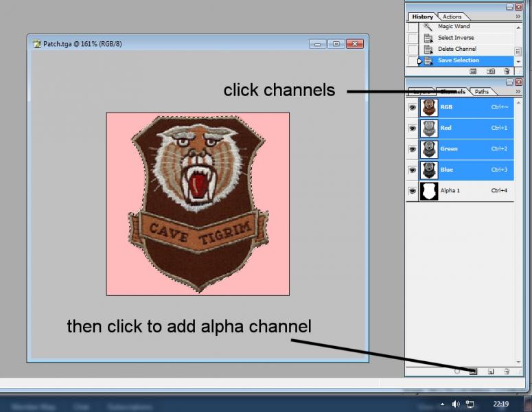Switch to the Paths tab
The width and height of the screenshot is (532, 412).
coord(481,91)
